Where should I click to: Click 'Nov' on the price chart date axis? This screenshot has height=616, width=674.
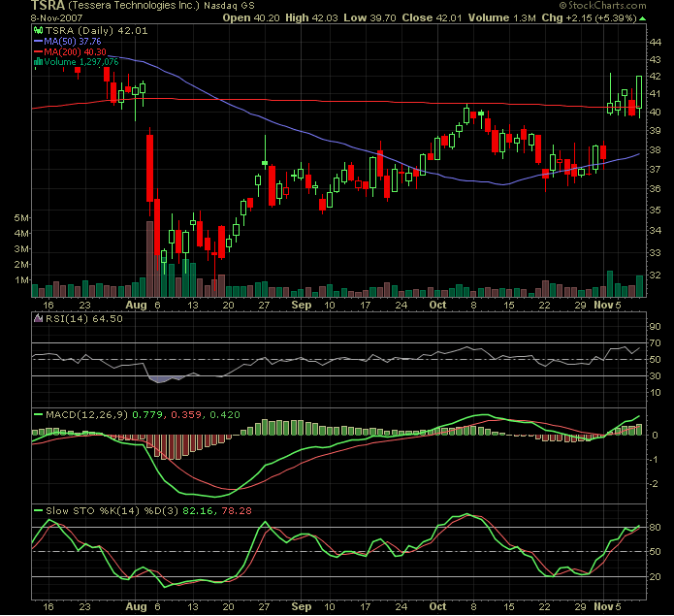603,306
